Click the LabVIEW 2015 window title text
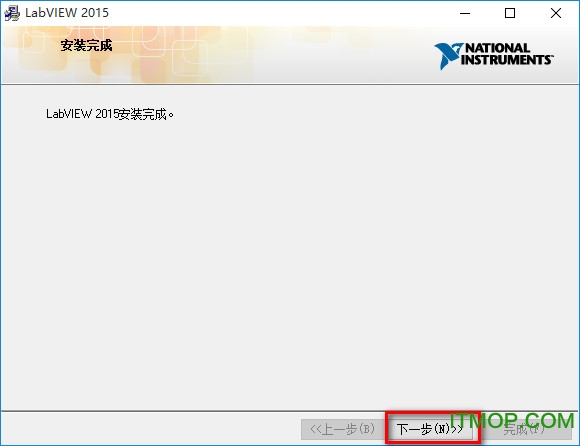 point(67,13)
